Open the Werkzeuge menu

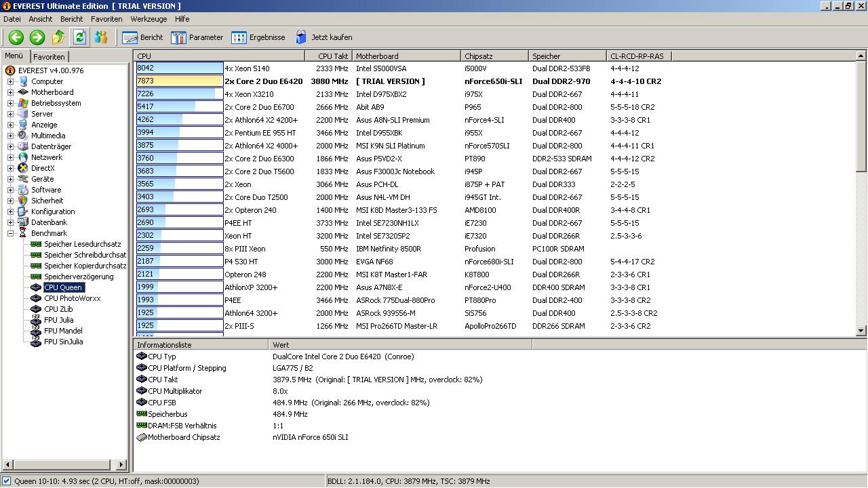(150, 19)
